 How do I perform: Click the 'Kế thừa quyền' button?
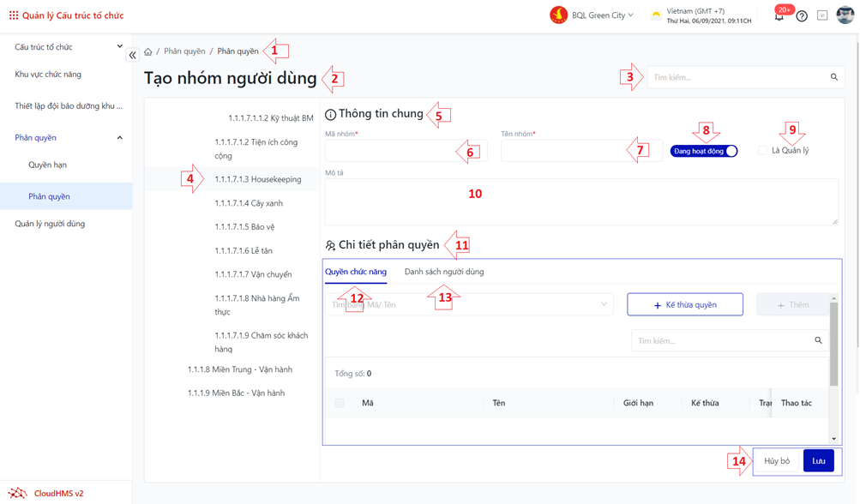pyautogui.click(x=684, y=304)
